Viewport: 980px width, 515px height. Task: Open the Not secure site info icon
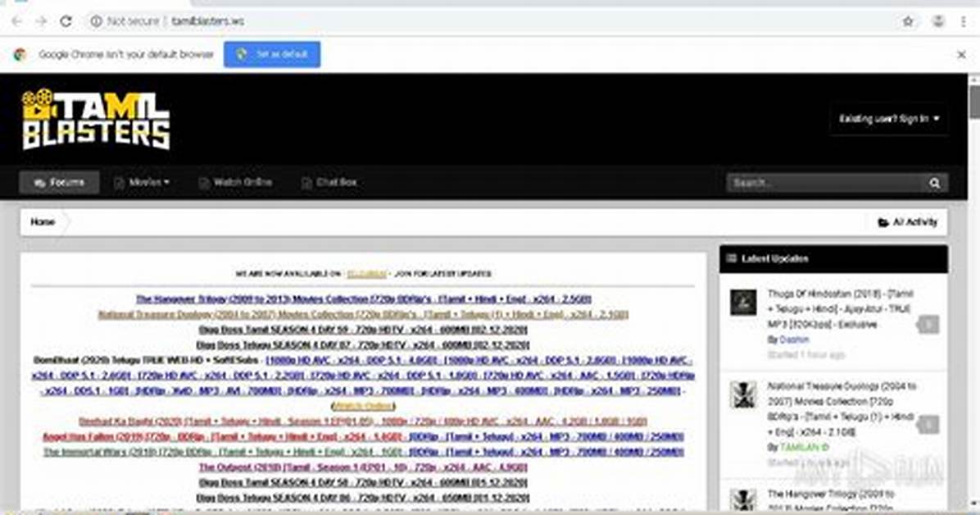click(x=96, y=21)
